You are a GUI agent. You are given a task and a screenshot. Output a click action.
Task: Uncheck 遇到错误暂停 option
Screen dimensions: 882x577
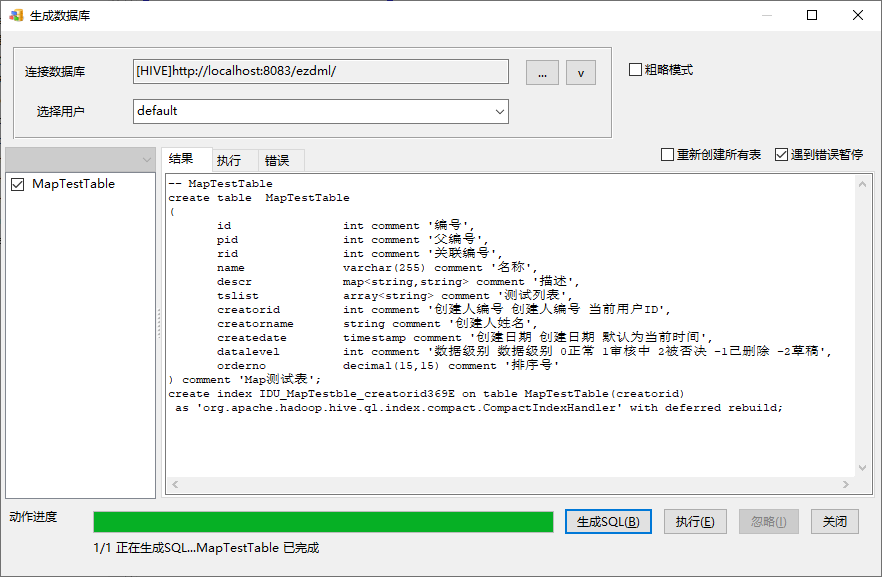pyautogui.click(x=781, y=155)
